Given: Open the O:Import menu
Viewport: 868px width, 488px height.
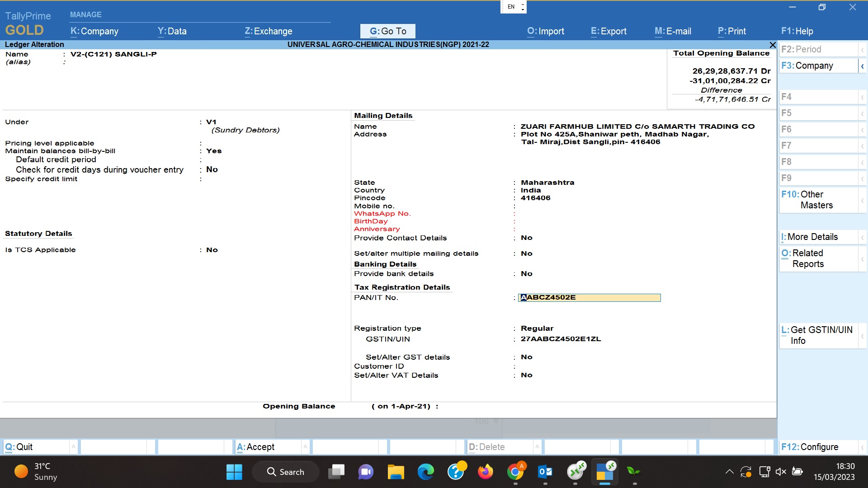Looking at the screenshot, I should click(546, 31).
